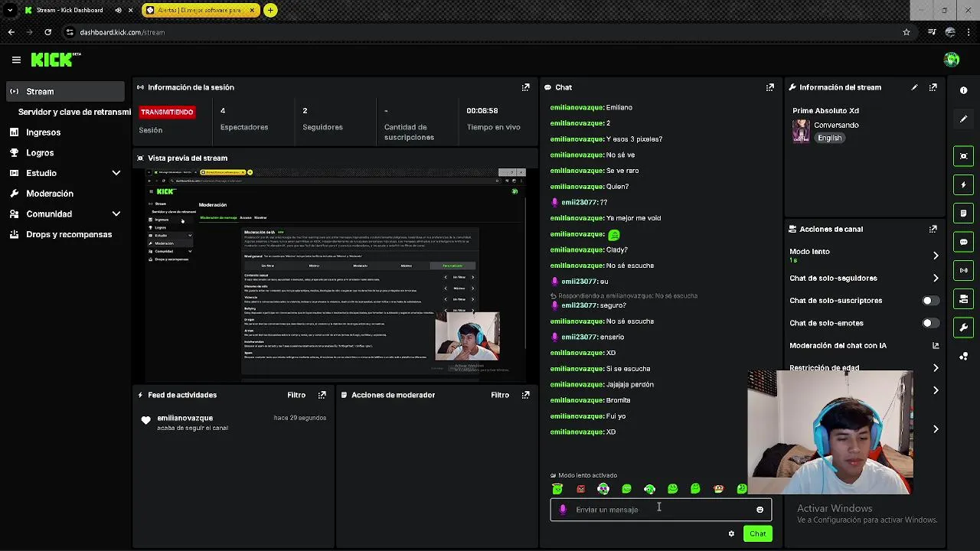Mute audio on the Stream - Kick Dashboard tab
This screenshot has width=980, height=551.
point(118,10)
